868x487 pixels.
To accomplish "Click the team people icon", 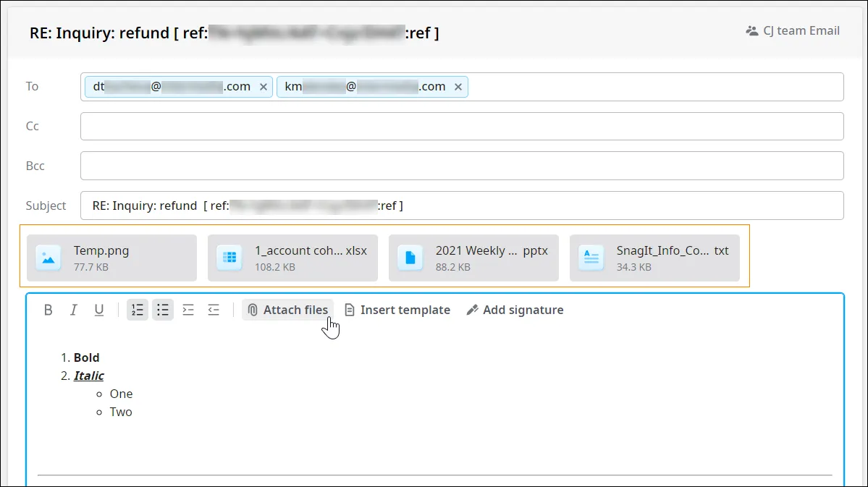I will coord(751,31).
